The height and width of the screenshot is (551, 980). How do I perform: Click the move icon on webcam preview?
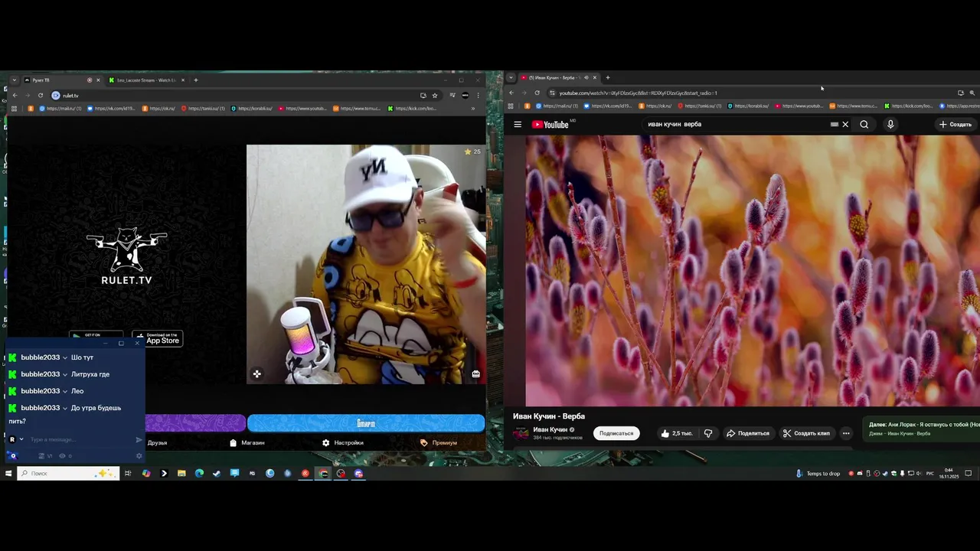point(257,374)
